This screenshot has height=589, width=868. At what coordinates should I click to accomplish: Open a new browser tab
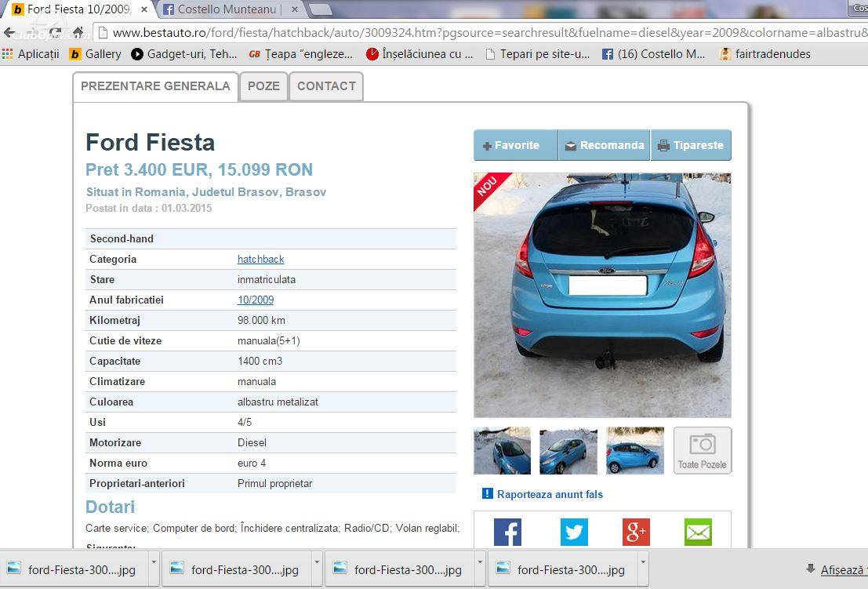pyautogui.click(x=321, y=9)
